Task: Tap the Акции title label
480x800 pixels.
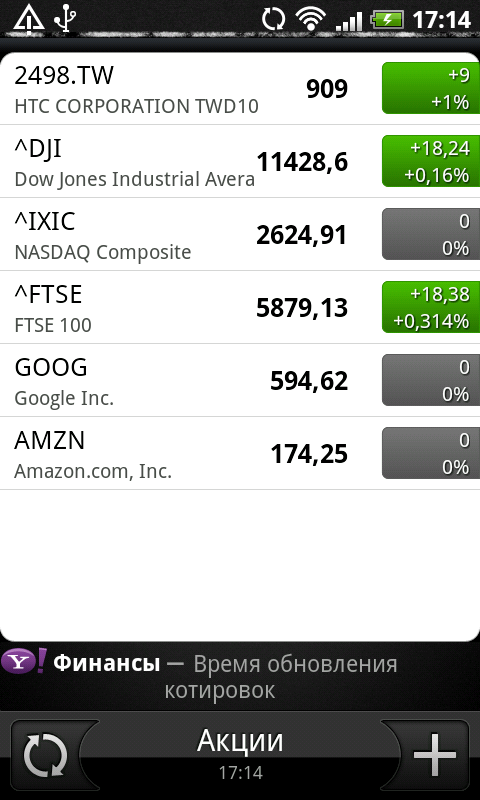Action: click(x=240, y=741)
